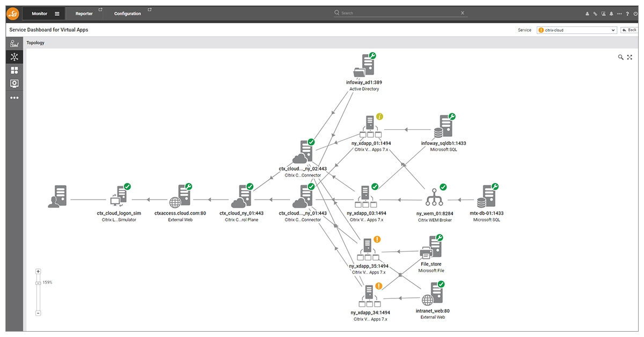Select the infoway_sqldb1:1433 Microsoft SQL node

click(444, 127)
